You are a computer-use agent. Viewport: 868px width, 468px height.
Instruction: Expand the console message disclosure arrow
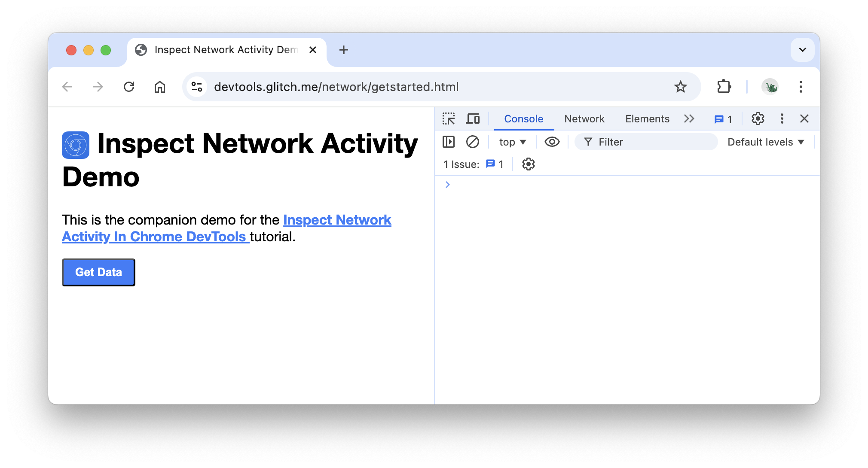click(448, 184)
